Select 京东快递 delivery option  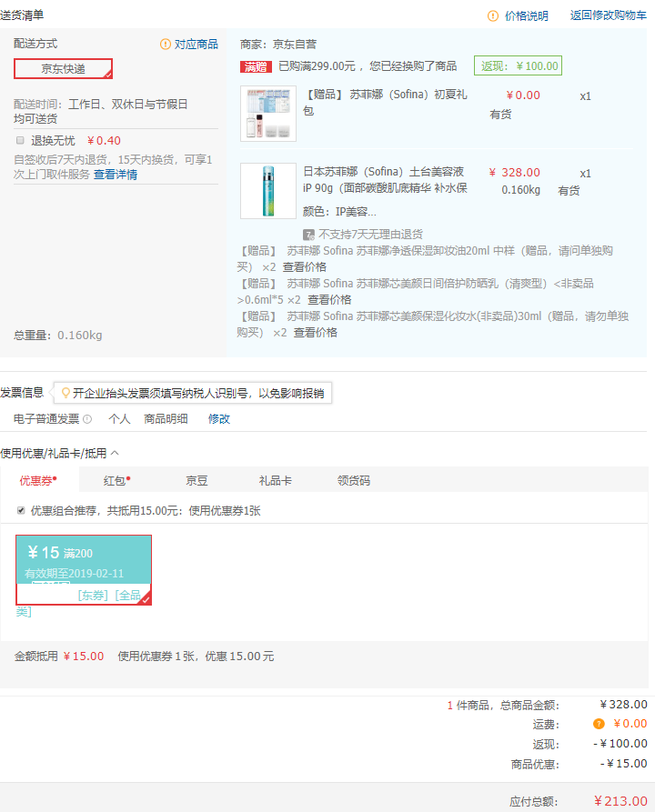tap(63, 69)
